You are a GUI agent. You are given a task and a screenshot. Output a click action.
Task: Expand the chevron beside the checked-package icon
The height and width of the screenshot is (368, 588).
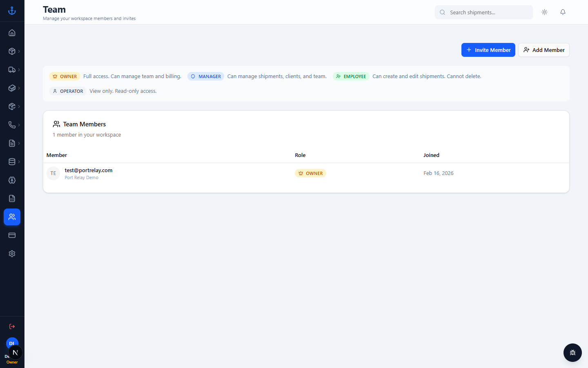point(19,106)
